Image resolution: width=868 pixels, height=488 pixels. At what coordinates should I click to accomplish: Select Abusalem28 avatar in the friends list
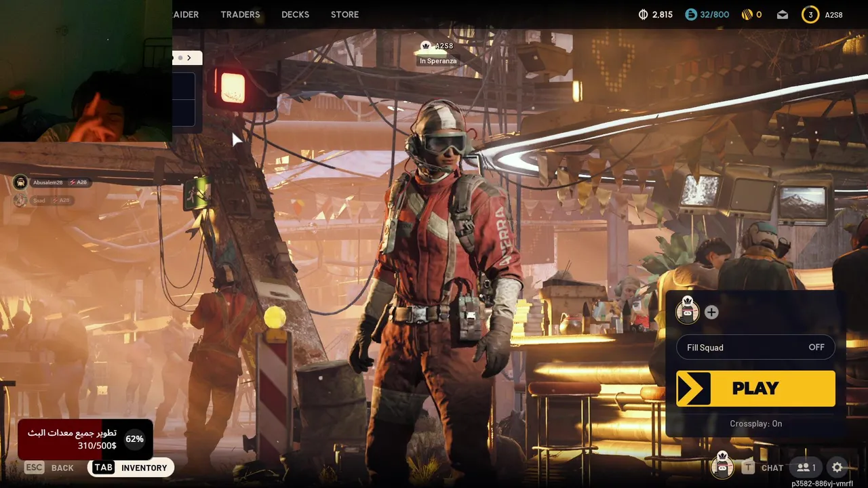coord(20,182)
